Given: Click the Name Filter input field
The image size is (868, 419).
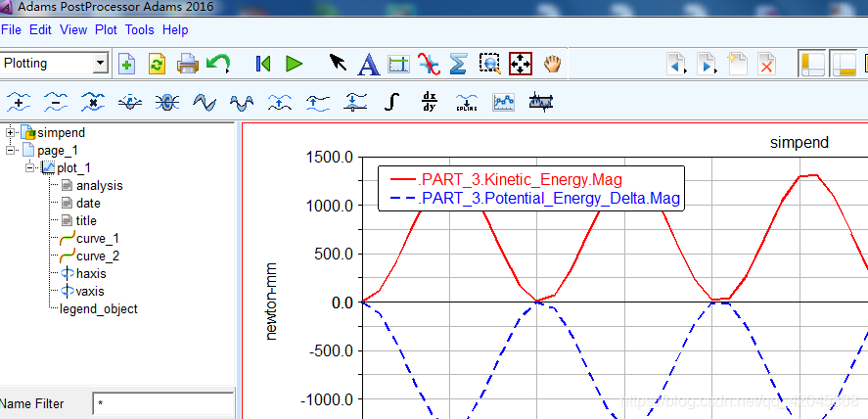Looking at the screenshot, I should click(162, 403).
